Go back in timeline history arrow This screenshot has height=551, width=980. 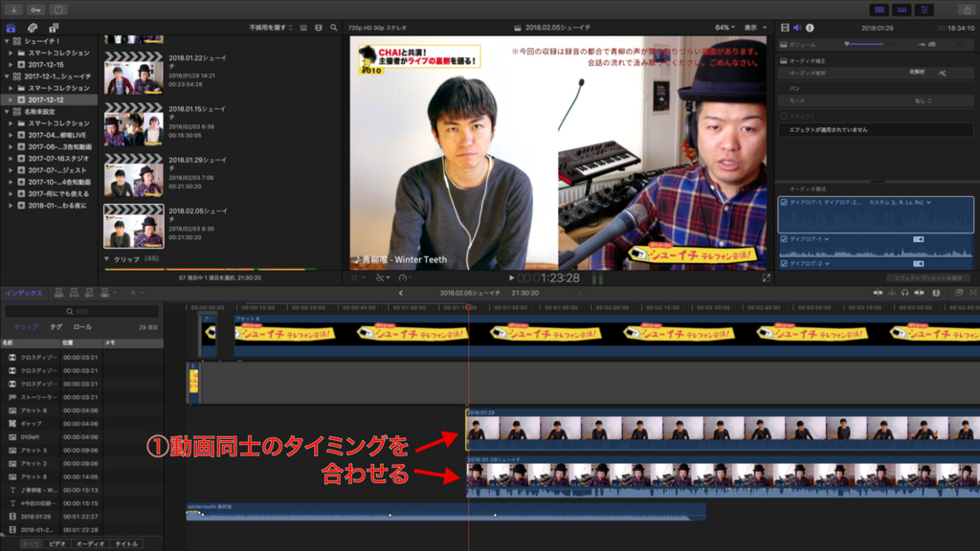pos(401,293)
